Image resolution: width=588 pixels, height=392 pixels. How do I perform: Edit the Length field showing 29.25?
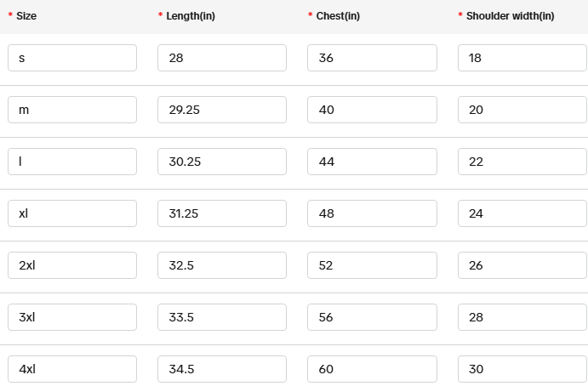click(222, 110)
